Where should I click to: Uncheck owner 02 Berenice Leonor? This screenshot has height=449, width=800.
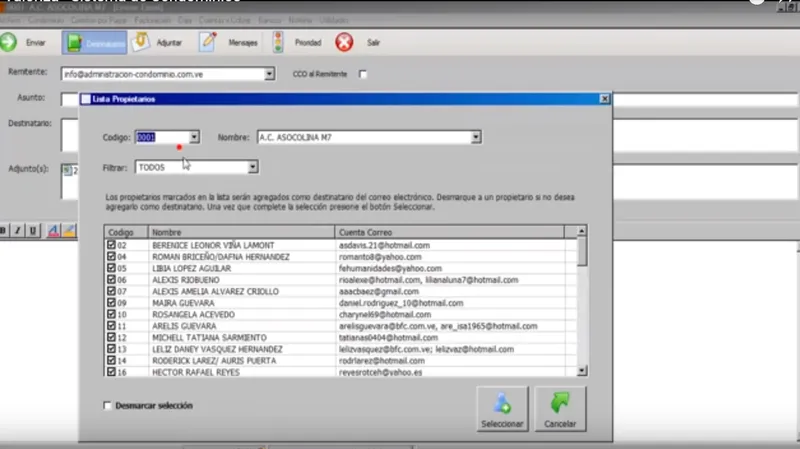click(111, 245)
